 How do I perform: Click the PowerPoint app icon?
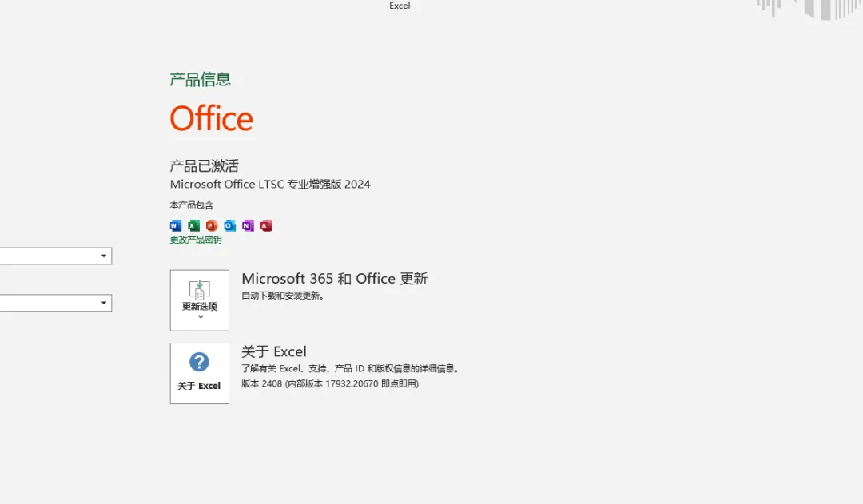212,225
